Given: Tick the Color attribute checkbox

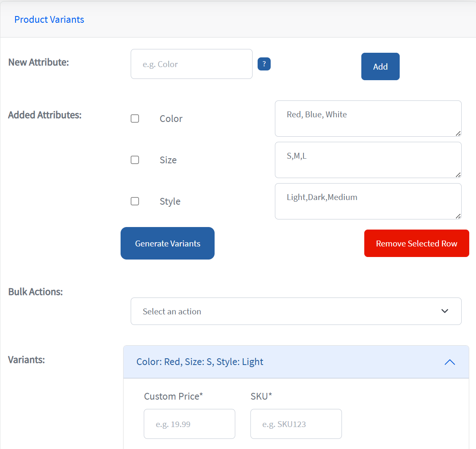Looking at the screenshot, I should pos(135,119).
